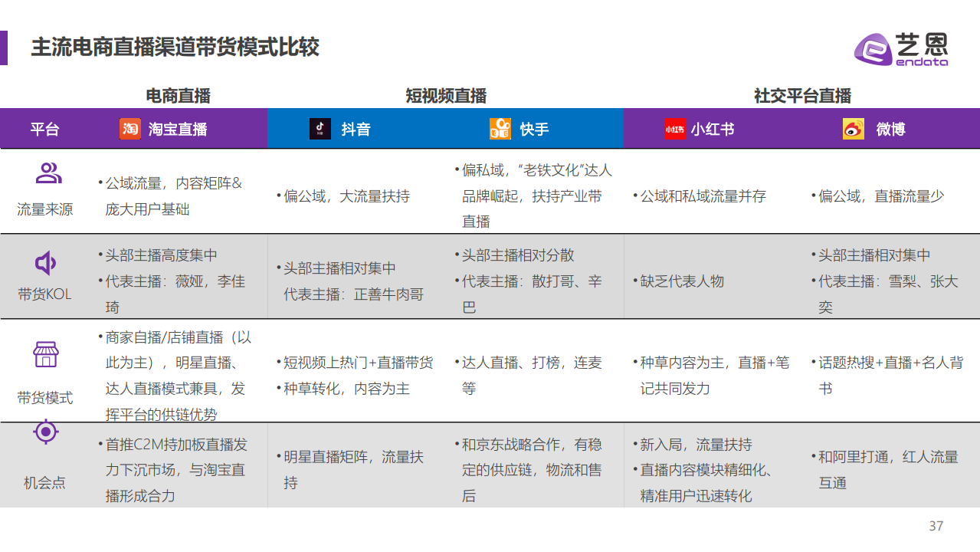Click the 带货KOL row label
The height and width of the screenshot is (552, 980).
click(45, 294)
